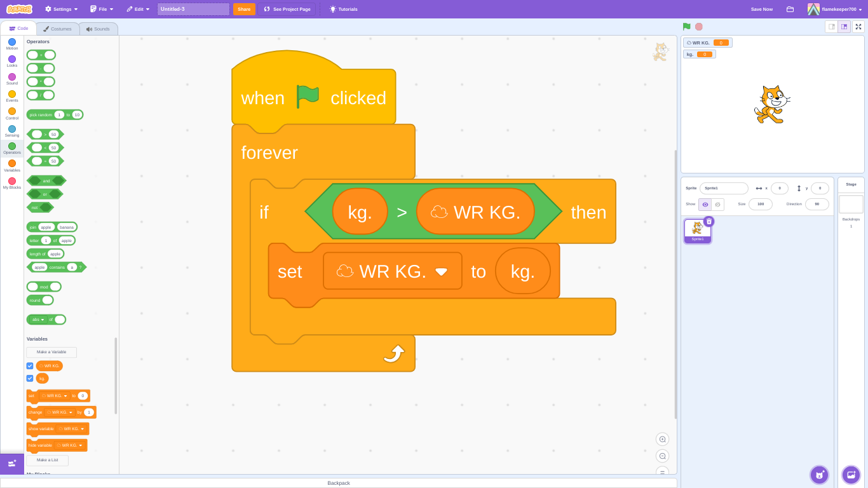Select the Control block category
The height and width of the screenshot is (488, 868).
pyautogui.click(x=12, y=114)
